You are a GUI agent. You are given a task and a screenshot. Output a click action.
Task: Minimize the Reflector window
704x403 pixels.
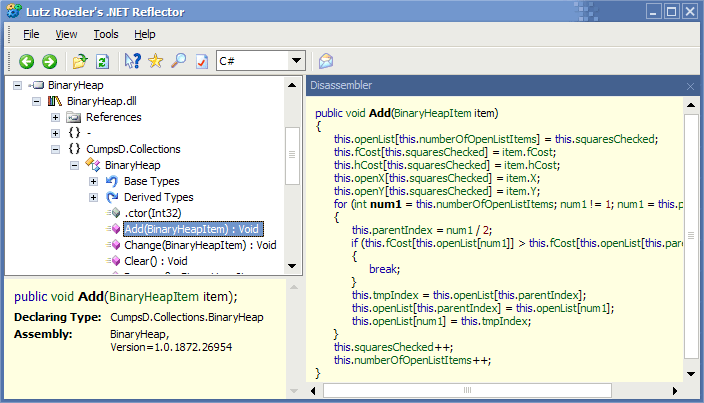pos(654,11)
